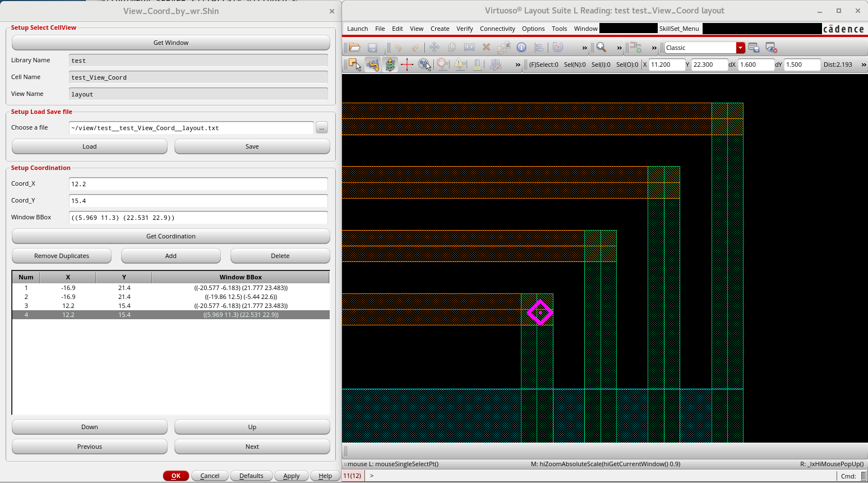The width and height of the screenshot is (868, 483).
Task: Expand the zoom toolbar overflow chevron
Action: [619, 48]
